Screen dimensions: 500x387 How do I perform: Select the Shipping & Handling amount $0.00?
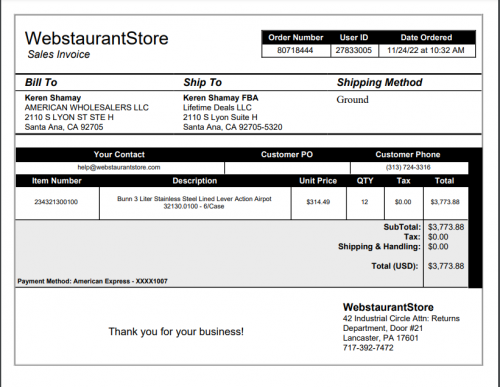pyautogui.click(x=438, y=247)
